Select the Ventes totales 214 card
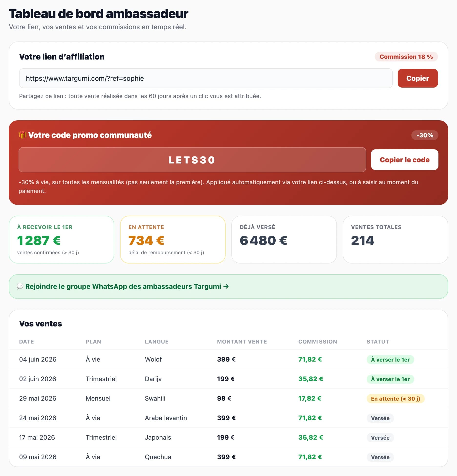Image resolution: width=457 pixels, height=476 pixels. click(395, 240)
